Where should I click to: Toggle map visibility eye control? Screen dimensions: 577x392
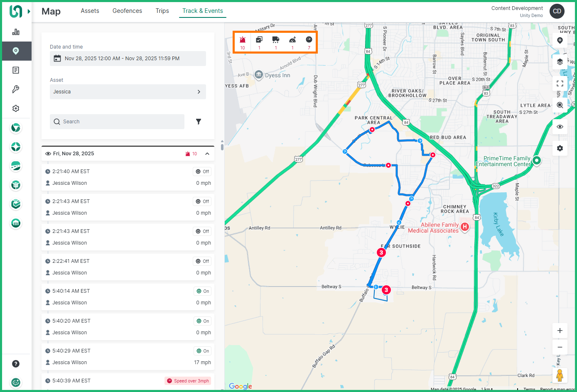[x=560, y=127]
